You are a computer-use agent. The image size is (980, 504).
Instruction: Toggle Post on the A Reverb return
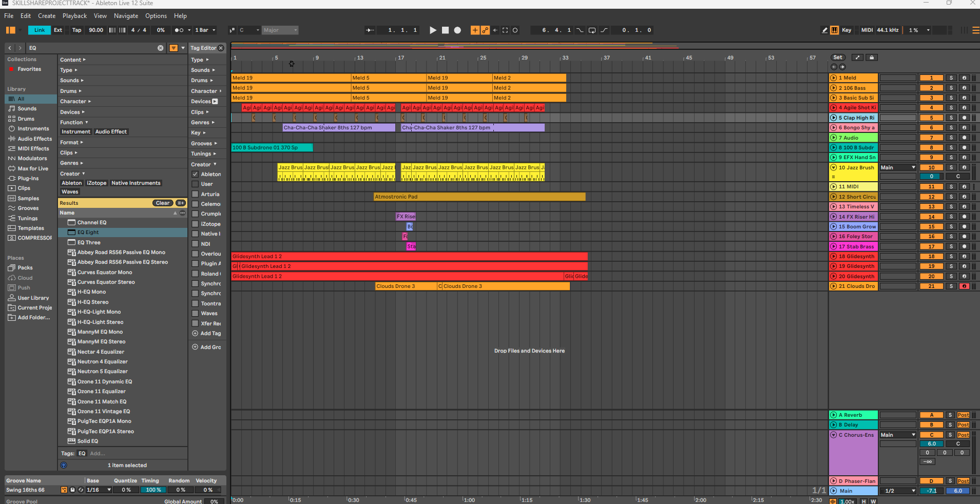tap(963, 415)
